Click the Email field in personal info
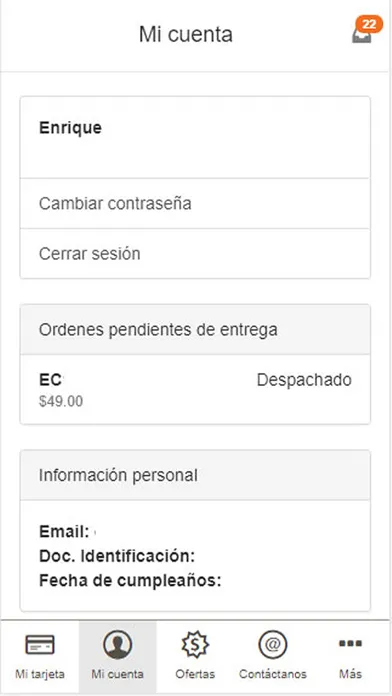This screenshot has width=392, height=696. (x=68, y=531)
